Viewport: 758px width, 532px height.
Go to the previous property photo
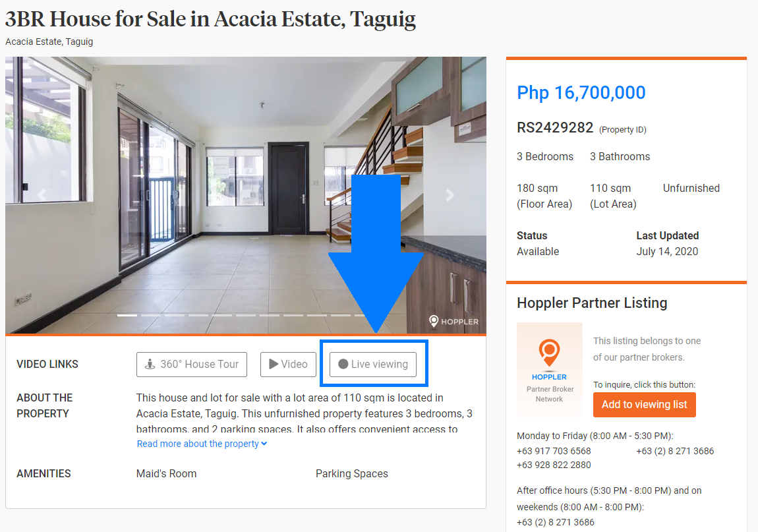click(x=41, y=195)
